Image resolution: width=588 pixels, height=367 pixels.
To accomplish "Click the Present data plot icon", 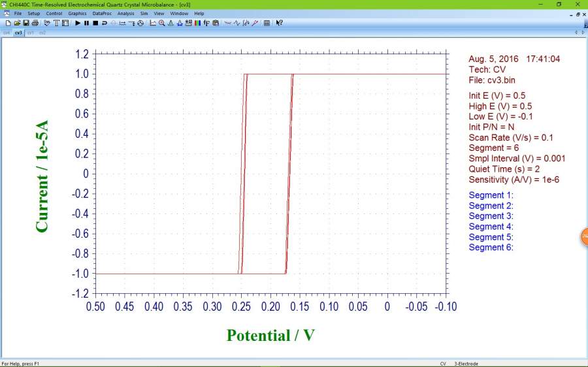I will (153, 23).
